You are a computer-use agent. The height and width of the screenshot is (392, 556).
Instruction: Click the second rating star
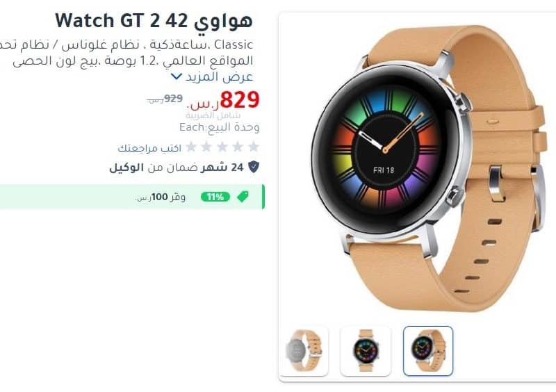pos(238,147)
